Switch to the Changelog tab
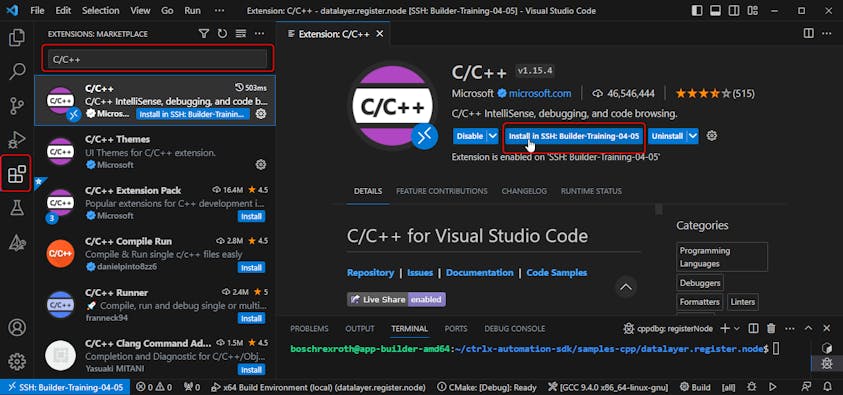 (524, 191)
